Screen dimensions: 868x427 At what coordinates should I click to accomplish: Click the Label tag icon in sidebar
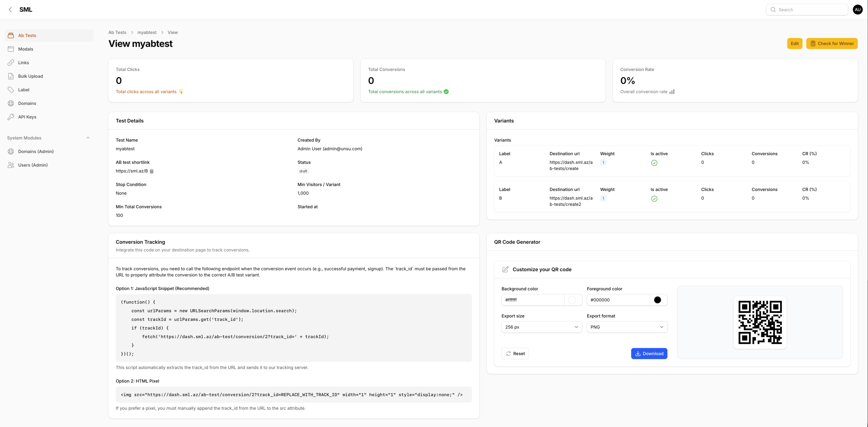11,90
